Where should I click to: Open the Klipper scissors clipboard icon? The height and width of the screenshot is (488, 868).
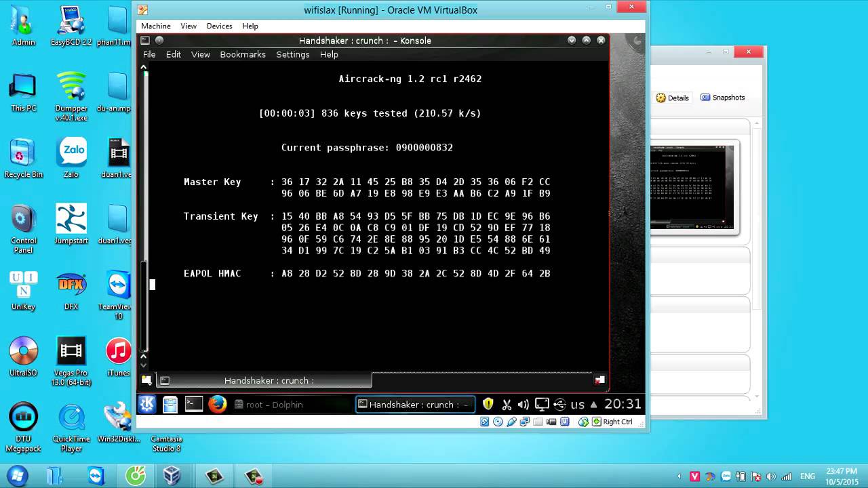pyautogui.click(x=506, y=405)
